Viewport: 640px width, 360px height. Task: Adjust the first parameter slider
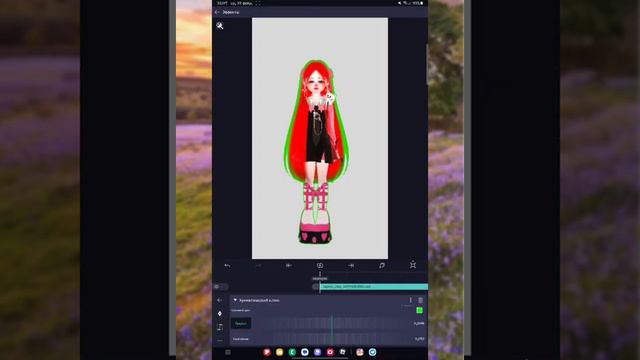331,323
